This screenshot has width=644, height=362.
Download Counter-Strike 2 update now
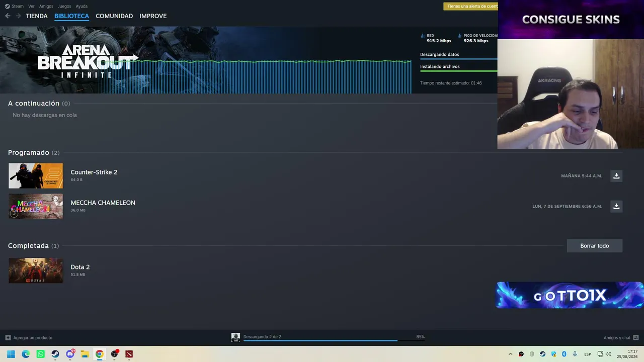pyautogui.click(x=616, y=176)
